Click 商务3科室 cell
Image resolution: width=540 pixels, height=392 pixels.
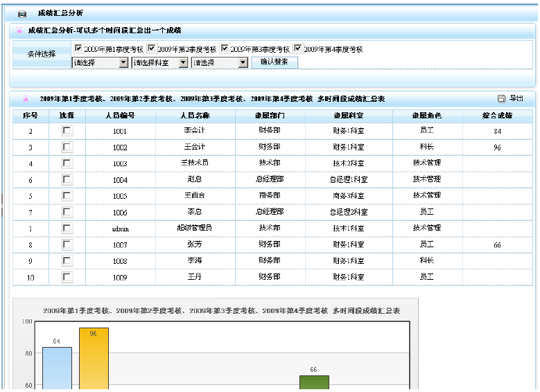[x=349, y=196]
